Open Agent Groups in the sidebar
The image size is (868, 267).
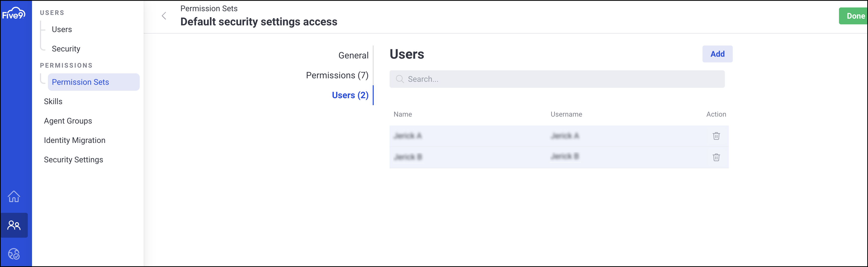(x=68, y=121)
